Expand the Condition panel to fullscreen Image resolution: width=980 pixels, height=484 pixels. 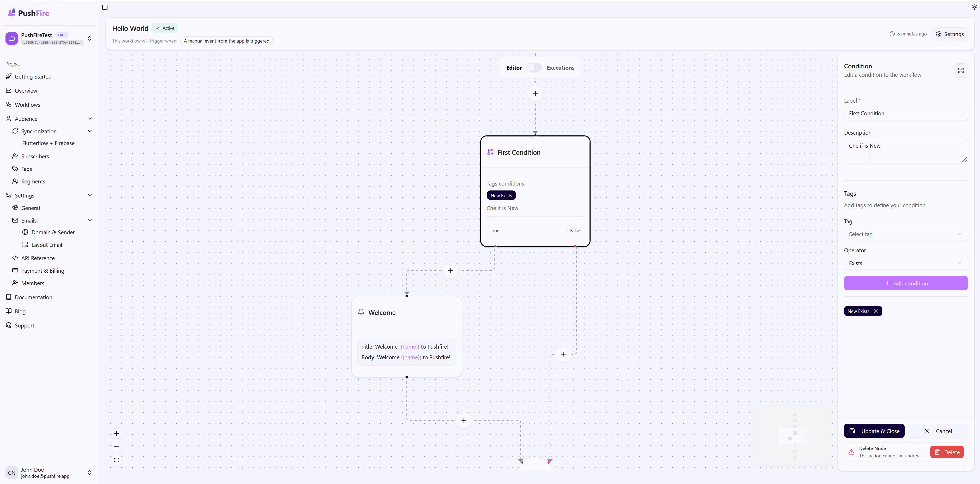tap(961, 70)
